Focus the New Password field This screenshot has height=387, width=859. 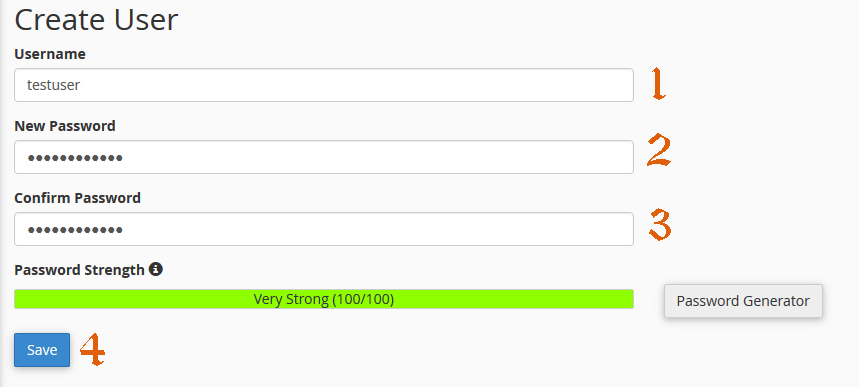[x=324, y=157]
